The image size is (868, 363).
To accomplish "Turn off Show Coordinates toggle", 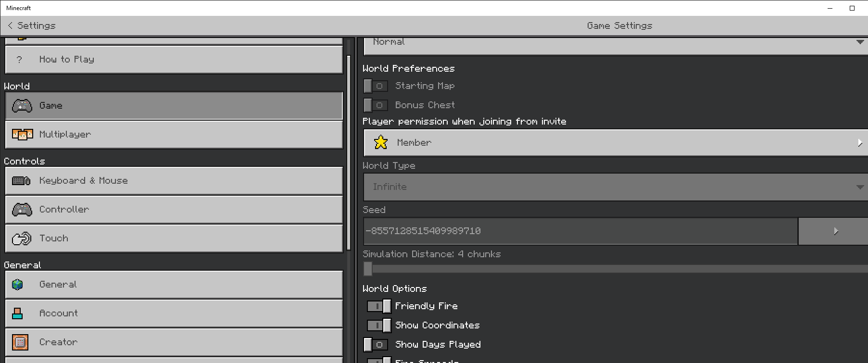I will [x=379, y=325].
